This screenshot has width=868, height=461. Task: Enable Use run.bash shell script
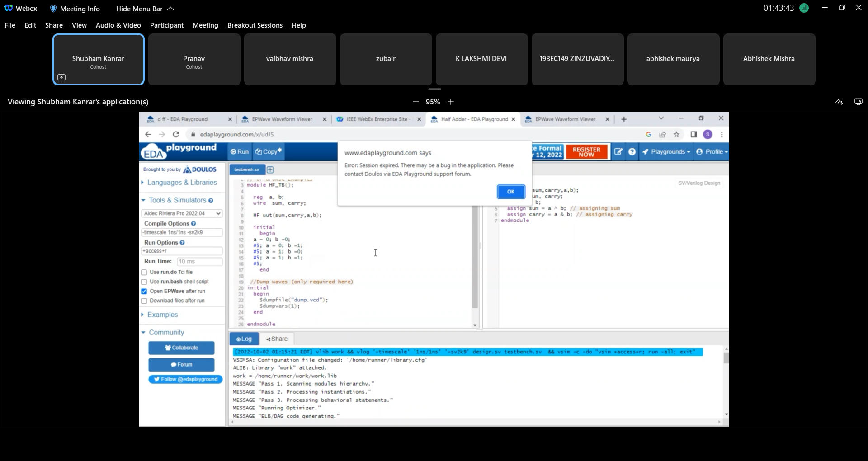(x=144, y=282)
